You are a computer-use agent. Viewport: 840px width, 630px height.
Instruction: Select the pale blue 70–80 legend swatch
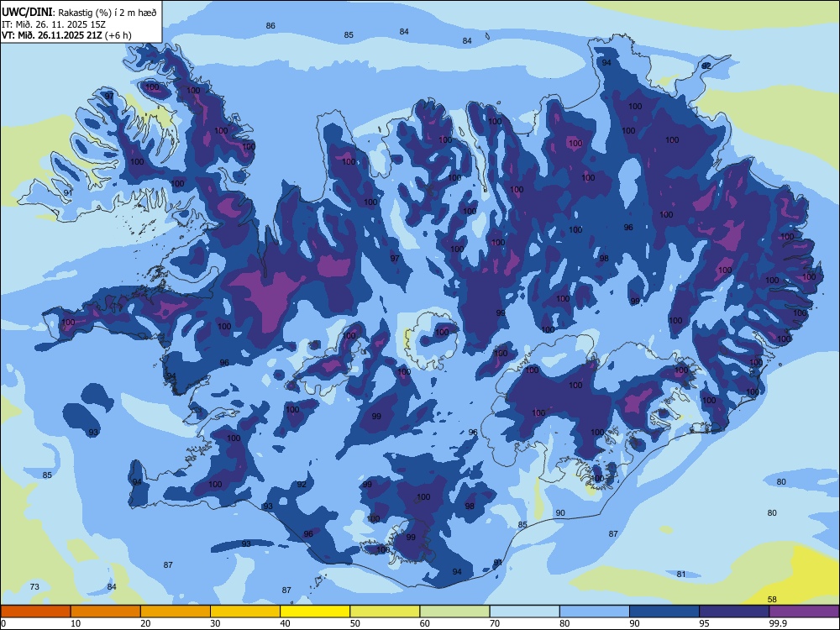[x=524, y=612]
